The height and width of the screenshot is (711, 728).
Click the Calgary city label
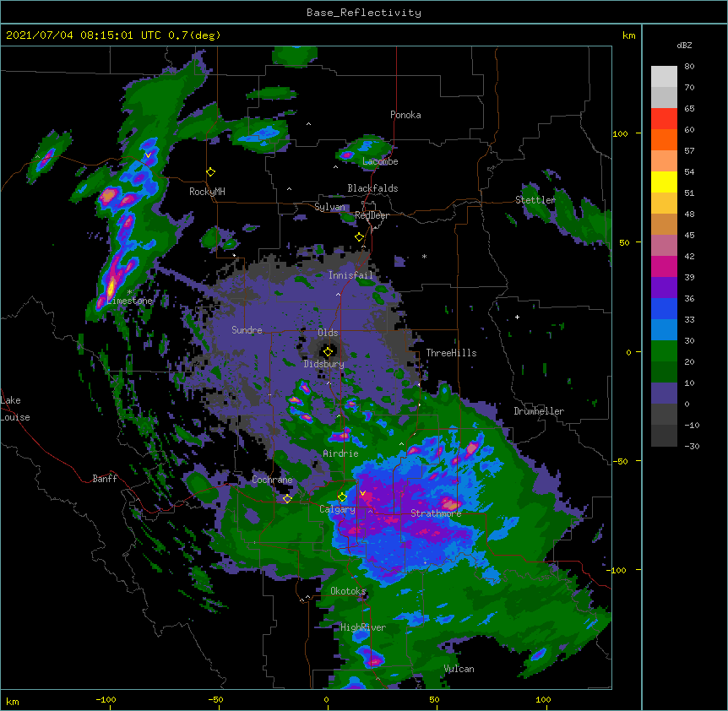click(x=337, y=509)
